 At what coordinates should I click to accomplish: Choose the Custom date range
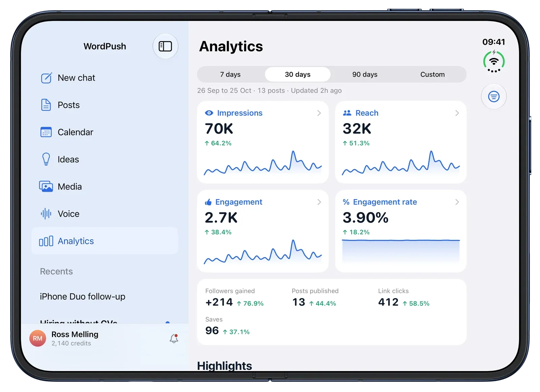point(432,74)
